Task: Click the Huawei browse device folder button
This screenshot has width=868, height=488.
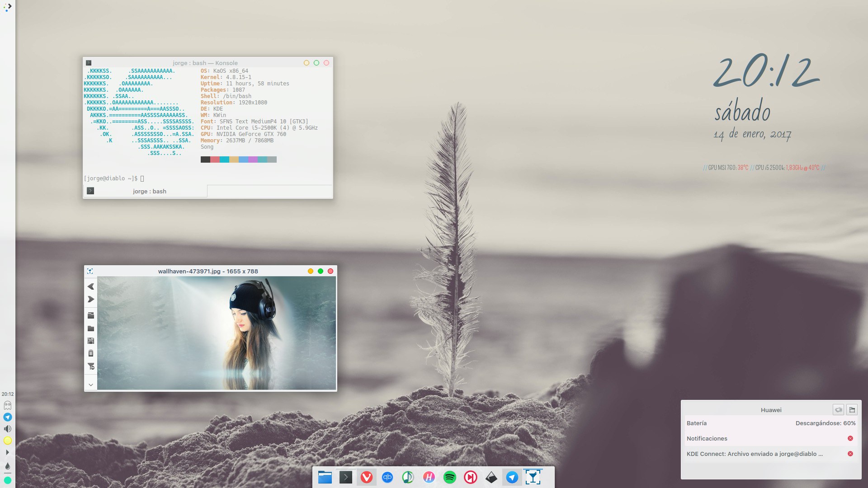Action: (852, 410)
